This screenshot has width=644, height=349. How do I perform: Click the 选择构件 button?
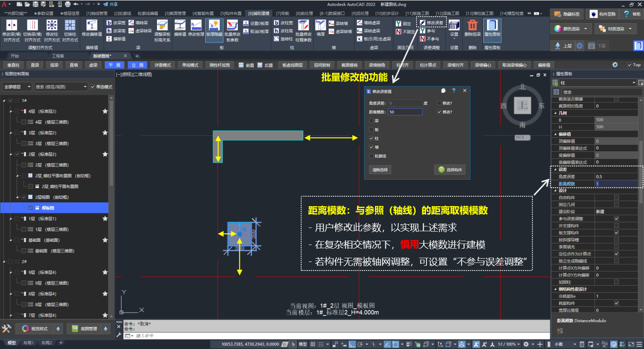point(450,170)
